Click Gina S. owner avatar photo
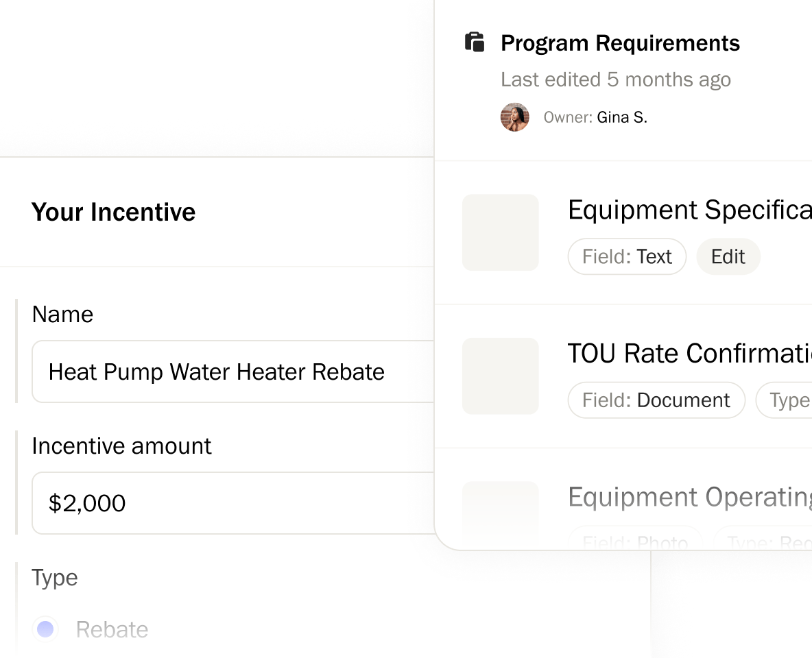This screenshot has height=658, width=812. [514, 117]
